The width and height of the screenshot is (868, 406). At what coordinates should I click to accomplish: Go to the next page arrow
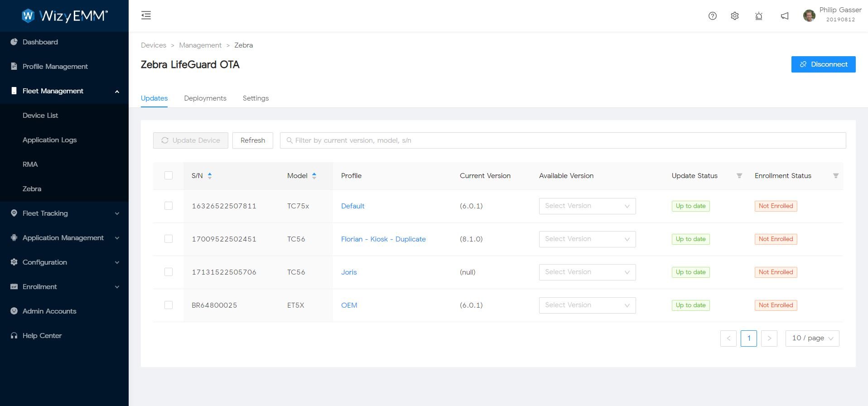click(x=769, y=338)
